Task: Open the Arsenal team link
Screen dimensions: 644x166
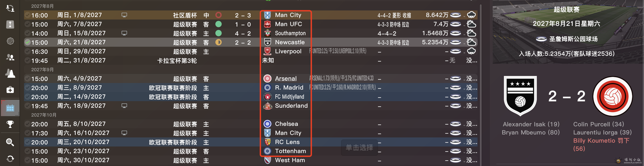Action: (x=286, y=78)
